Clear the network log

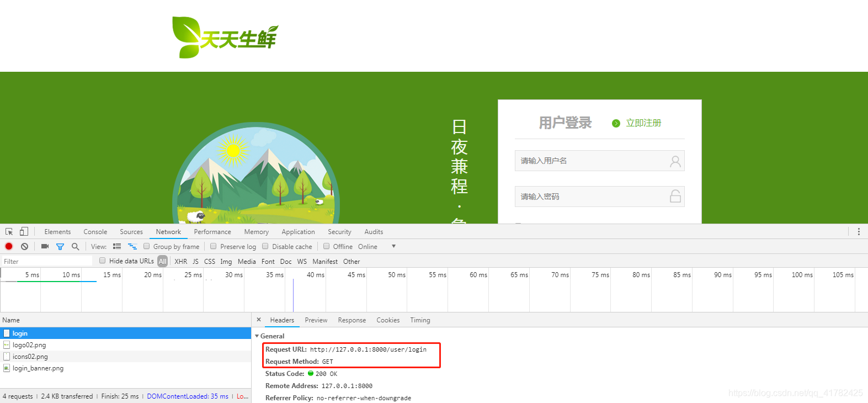[x=24, y=246]
